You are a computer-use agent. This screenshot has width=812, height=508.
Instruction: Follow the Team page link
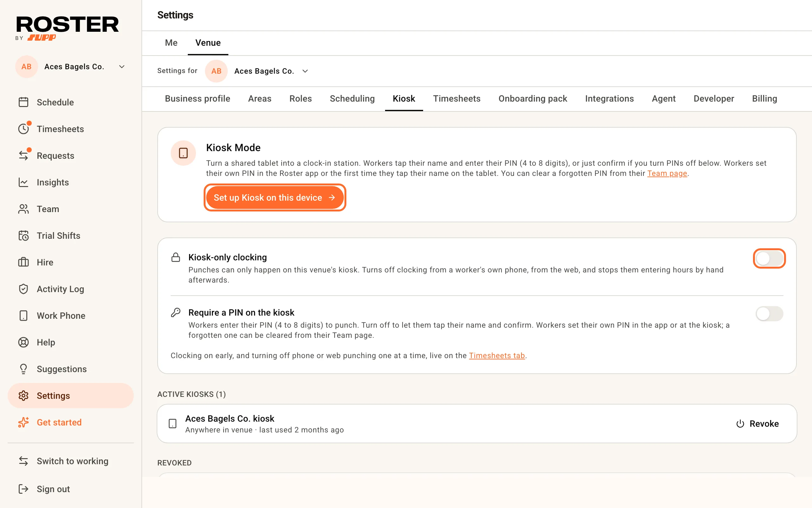click(667, 173)
